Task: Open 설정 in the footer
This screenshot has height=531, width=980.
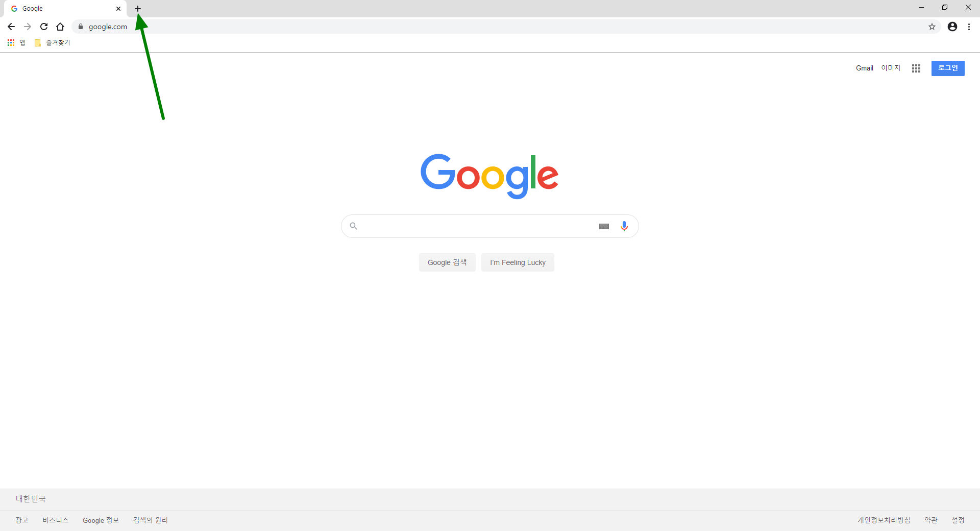Action: [958, 520]
